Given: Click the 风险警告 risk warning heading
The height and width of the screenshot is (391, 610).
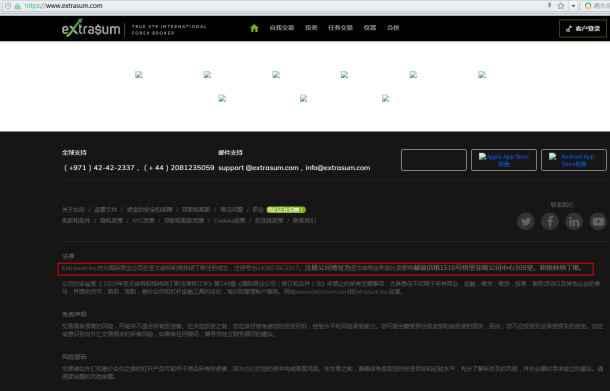Looking at the screenshot, I should [74, 357].
